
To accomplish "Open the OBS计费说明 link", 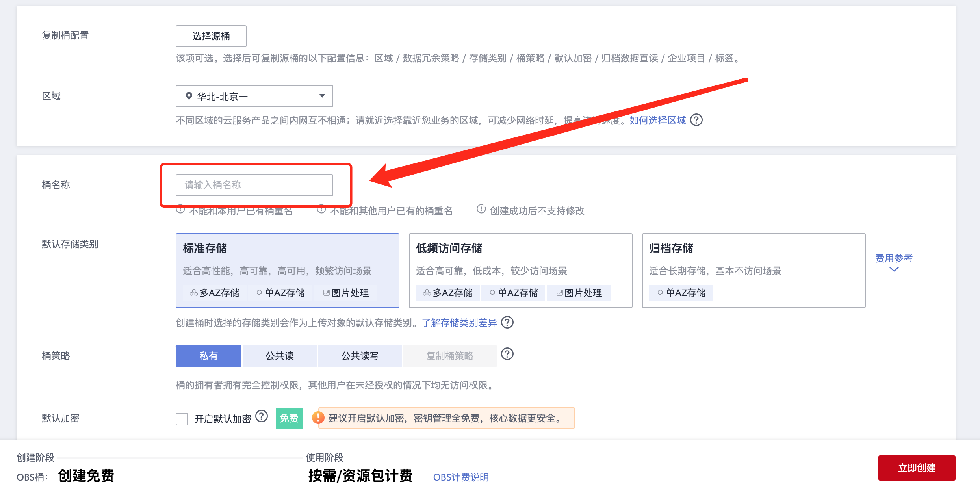I will point(461,477).
